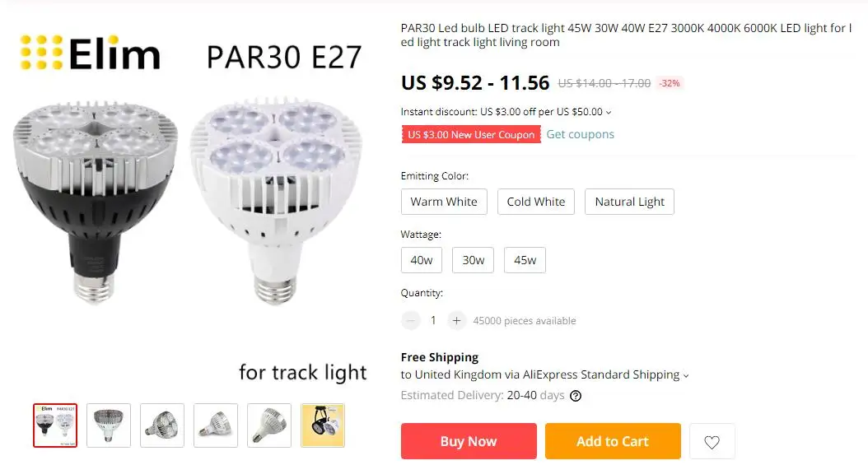Image resolution: width=868 pixels, height=465 pixels.
Task: Decrease quantity with minus button
Action: click(411, 320)
